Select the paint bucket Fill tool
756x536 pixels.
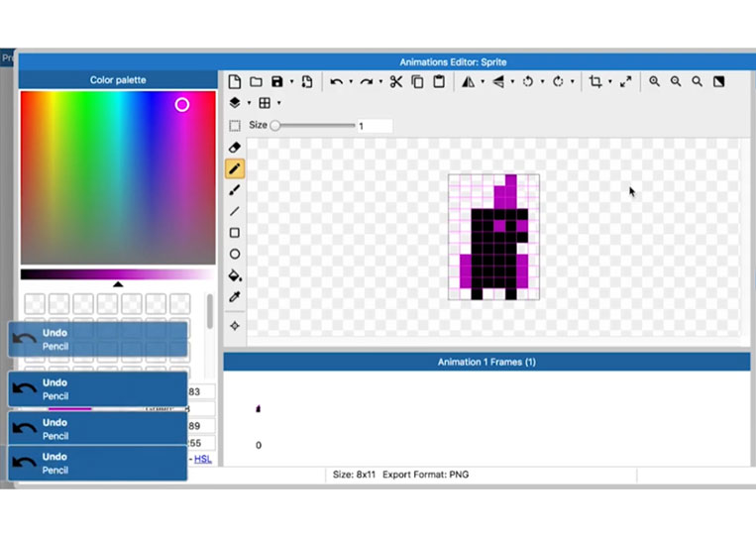coord(235,275)
